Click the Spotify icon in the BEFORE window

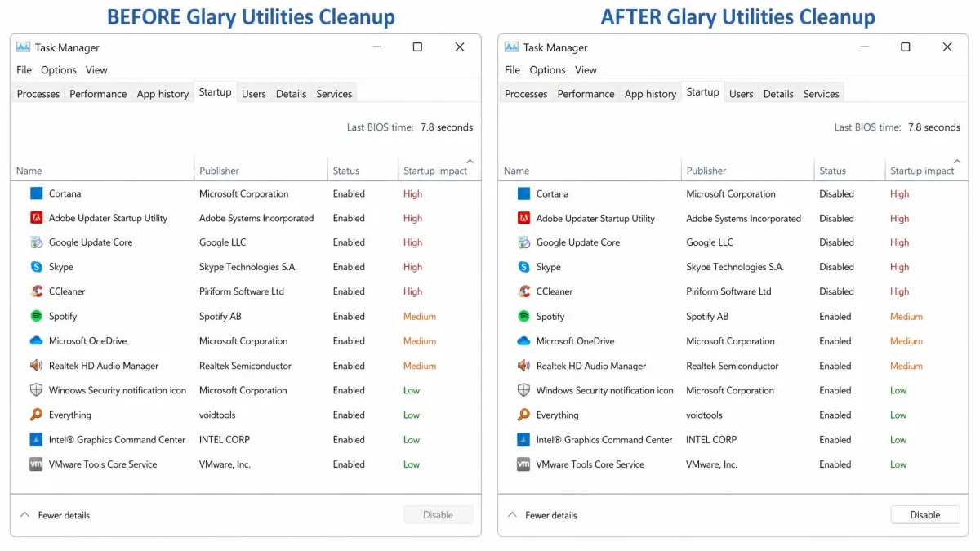pyautogui.click(x=36, y=316)
